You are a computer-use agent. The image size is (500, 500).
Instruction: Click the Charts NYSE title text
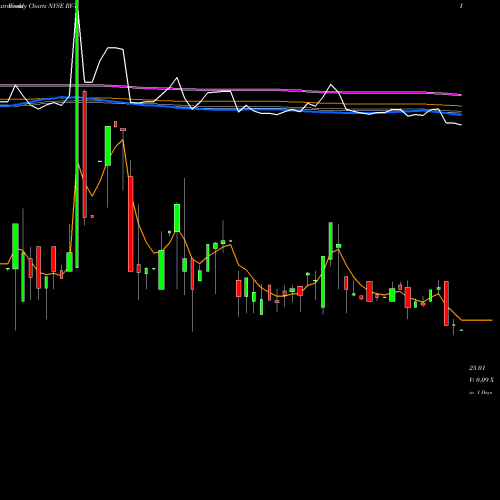pyautogui.click(x=45, y=6)
